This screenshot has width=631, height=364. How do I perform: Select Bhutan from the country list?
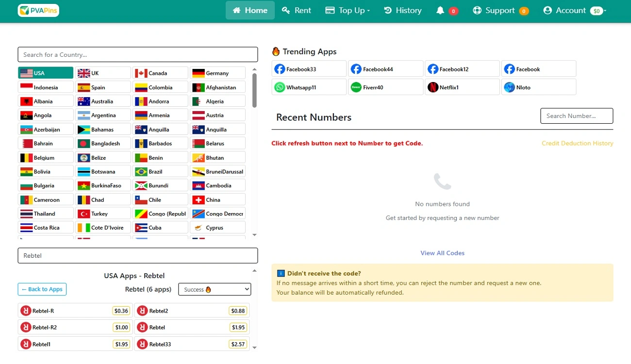tap(217, 157)
